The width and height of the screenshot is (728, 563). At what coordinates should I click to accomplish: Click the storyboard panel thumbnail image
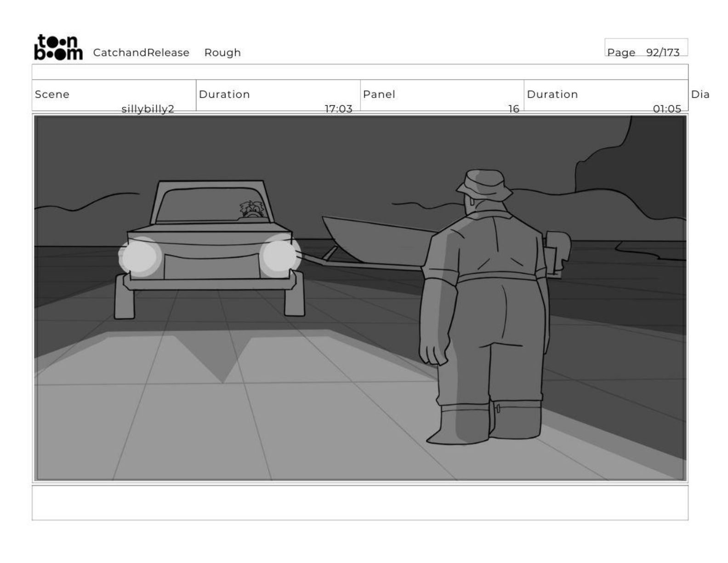[360, 298]
